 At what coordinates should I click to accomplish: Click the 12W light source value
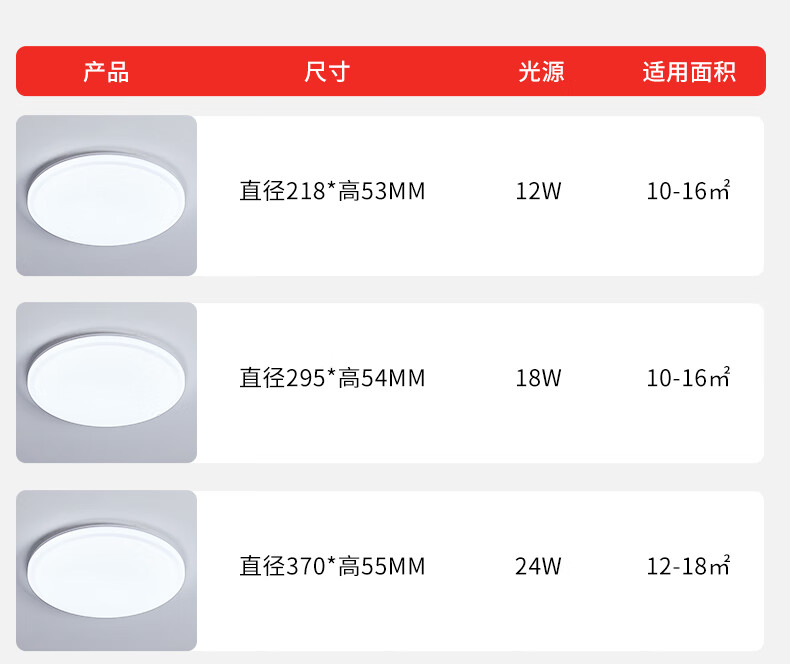(538, 191)
